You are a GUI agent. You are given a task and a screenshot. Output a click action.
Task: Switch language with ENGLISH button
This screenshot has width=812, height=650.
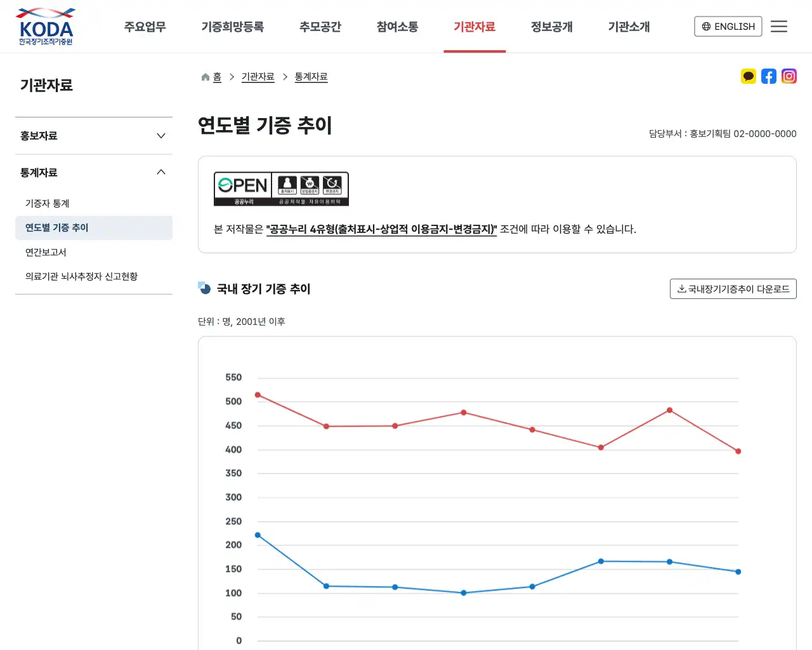click(x=728, y=26)
